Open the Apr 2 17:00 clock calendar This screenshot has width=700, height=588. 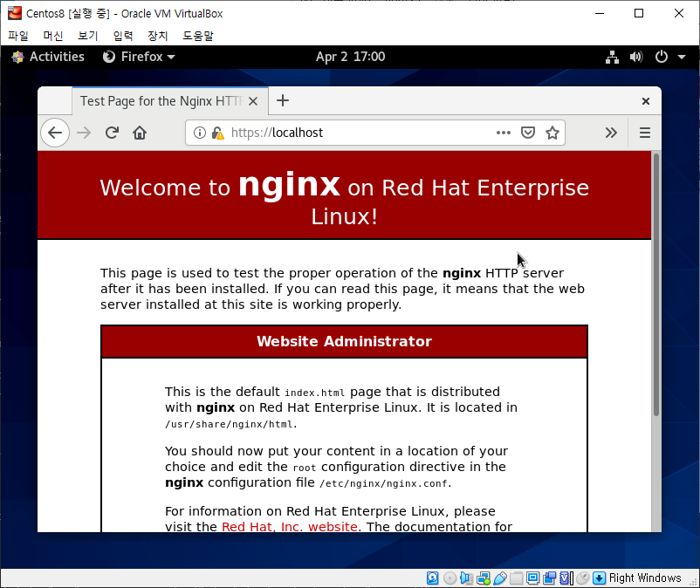pos(351,57)
